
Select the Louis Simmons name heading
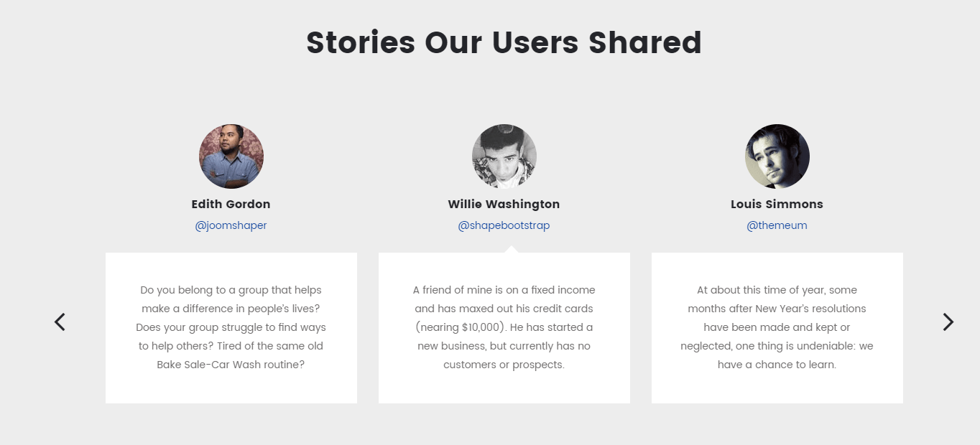[x=777, y=204]
